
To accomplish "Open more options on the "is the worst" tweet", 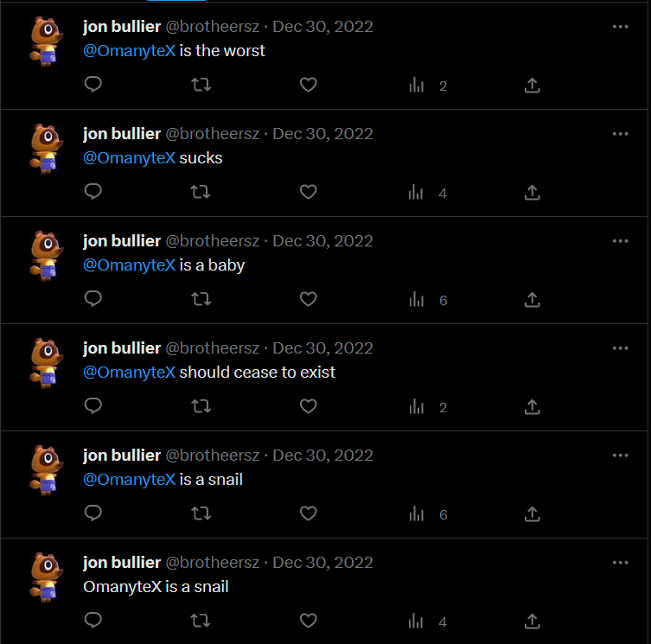I will pos(620,27).
